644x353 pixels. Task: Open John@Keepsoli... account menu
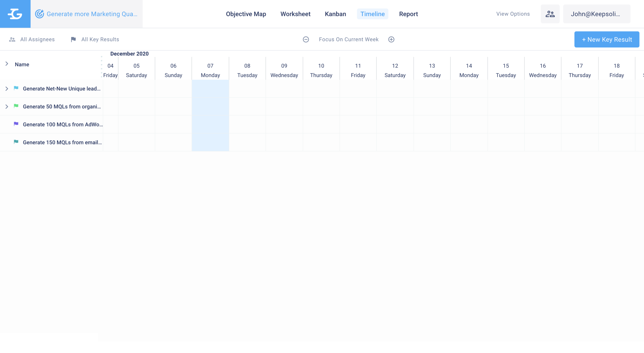click(597, 14)
